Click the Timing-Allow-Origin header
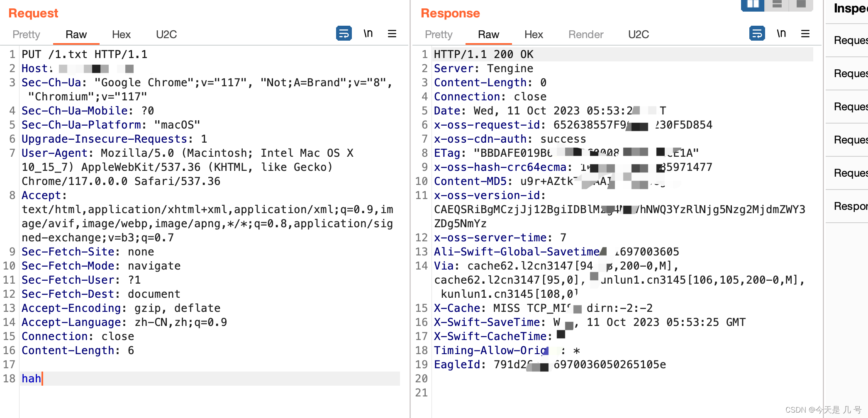868x418 pixels. pos(507,350)
